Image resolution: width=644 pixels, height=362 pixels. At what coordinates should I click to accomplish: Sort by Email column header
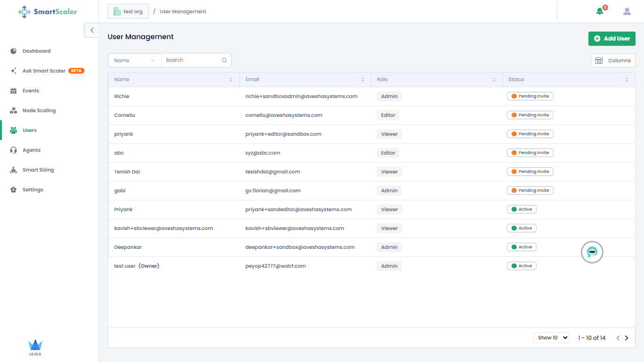click(305, 79)
